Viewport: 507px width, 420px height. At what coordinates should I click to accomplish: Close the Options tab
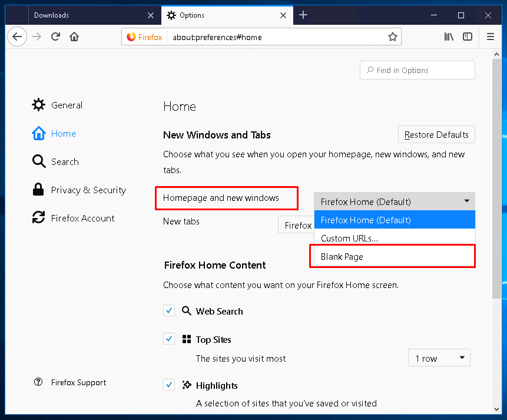pos(283,15)
